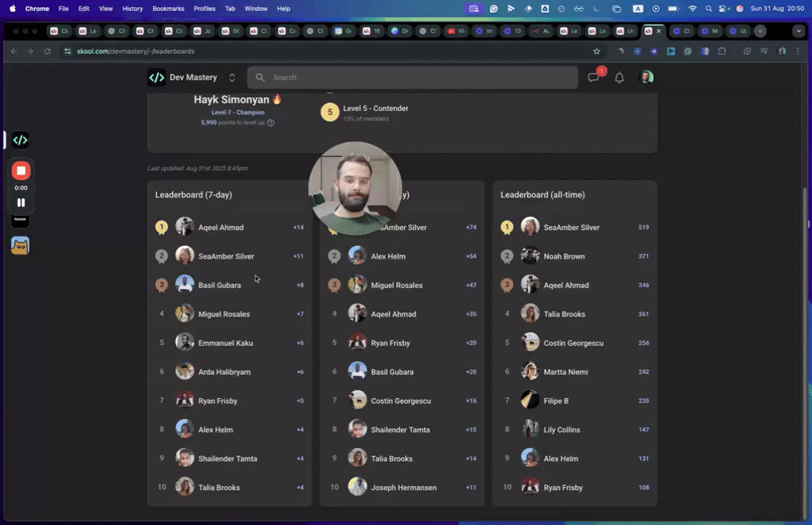Screen dimensions: 812x525
Task: Pause the screen recording
Action: 21,202
